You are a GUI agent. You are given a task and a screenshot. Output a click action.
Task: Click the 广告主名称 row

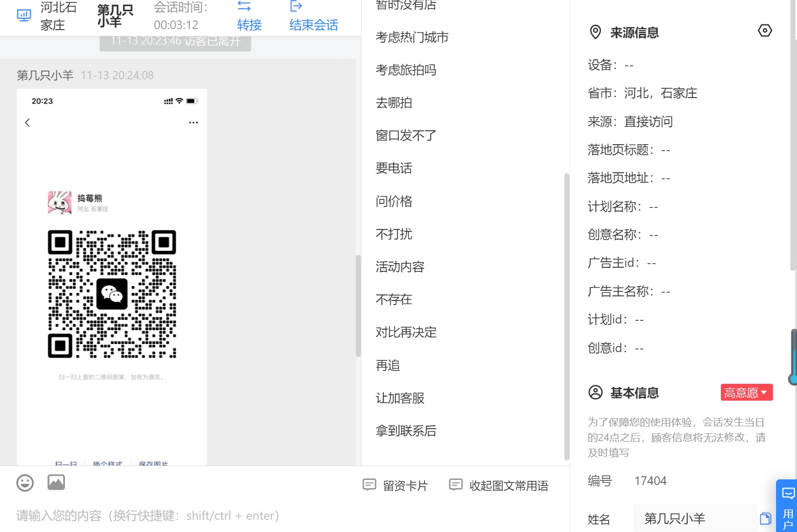(x=629, y=291)
